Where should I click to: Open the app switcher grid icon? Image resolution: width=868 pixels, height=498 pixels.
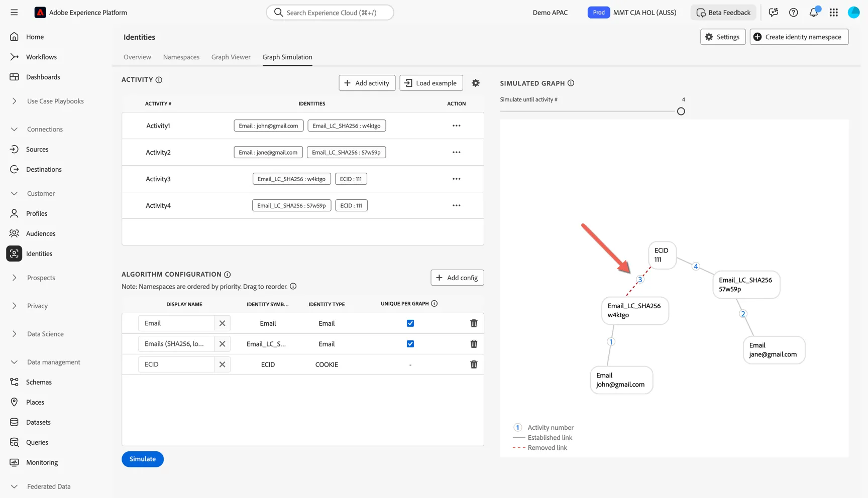(834, 13)
